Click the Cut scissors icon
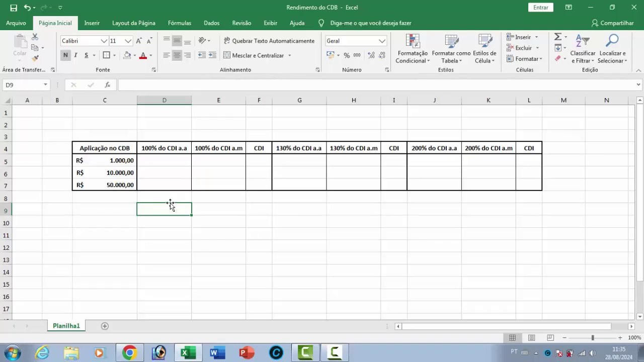Screen dimensions: 644x362 click(x=35, y=37)
